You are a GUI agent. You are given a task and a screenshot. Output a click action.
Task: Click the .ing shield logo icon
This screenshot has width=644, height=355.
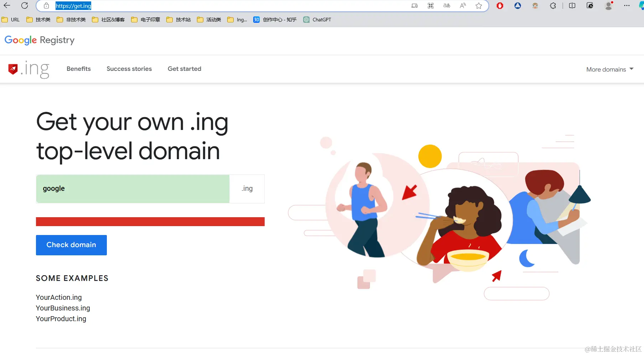pos(13,69)
